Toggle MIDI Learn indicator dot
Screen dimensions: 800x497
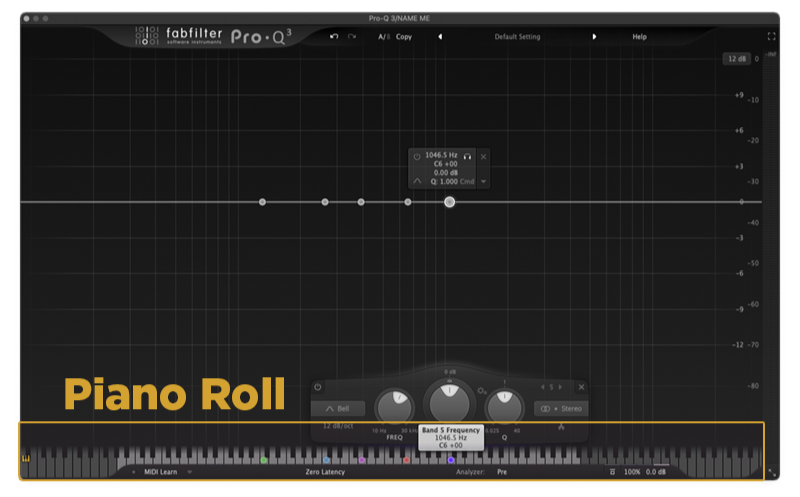coord(134,472)
